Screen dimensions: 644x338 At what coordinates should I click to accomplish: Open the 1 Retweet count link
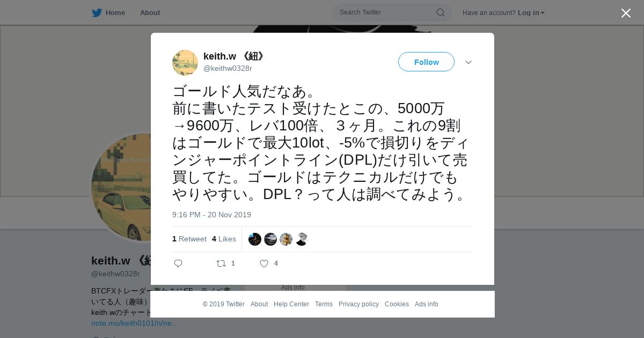pos(189,239)
